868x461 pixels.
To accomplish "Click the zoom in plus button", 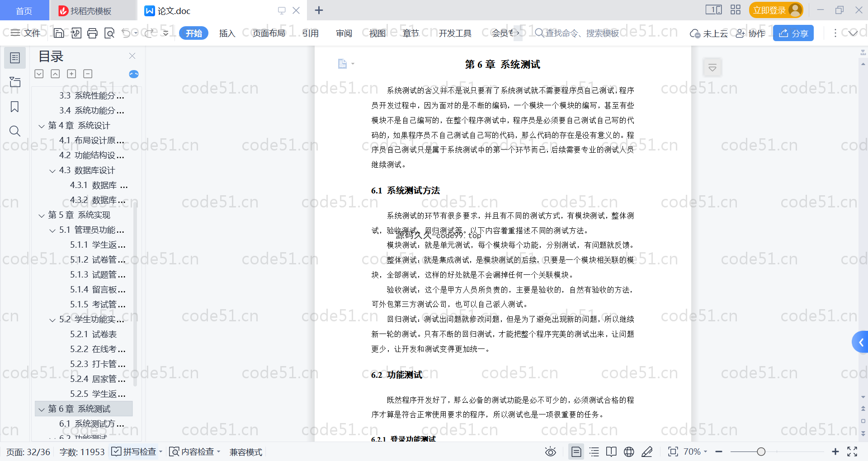I will 835,452.
